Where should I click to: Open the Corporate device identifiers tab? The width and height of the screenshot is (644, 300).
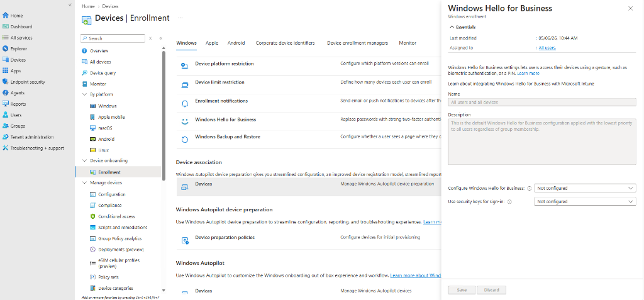click(x=286, y=43)
